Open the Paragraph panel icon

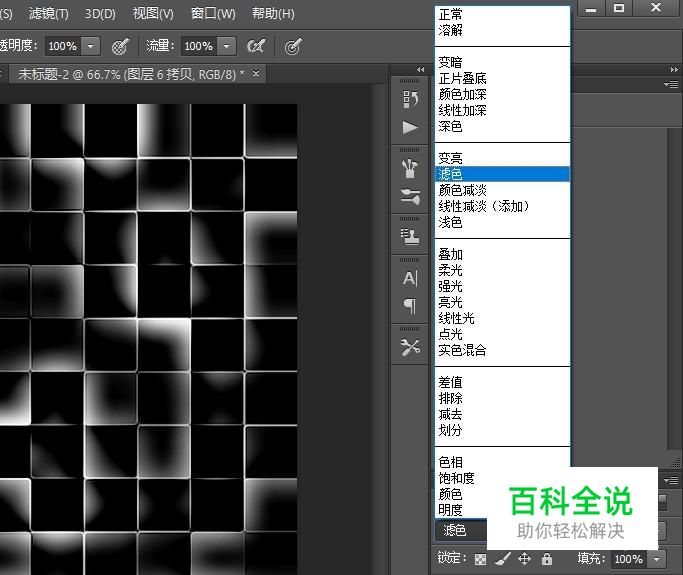pos(410,306)
